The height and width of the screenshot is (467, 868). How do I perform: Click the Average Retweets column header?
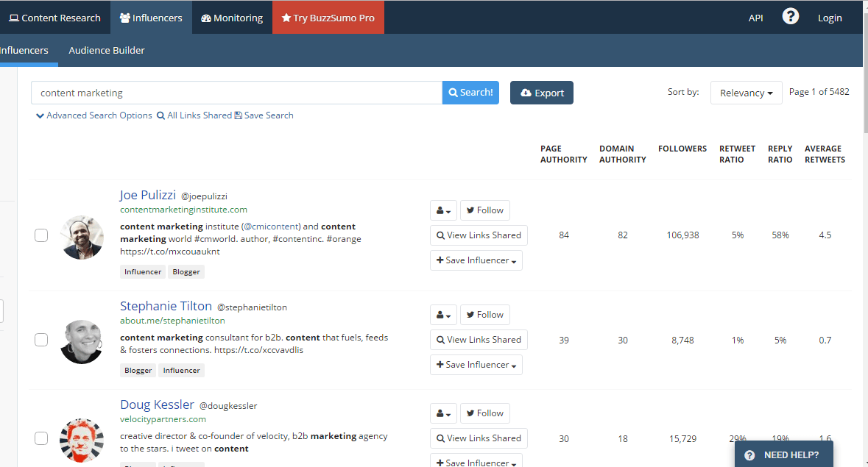click(825, 154)
